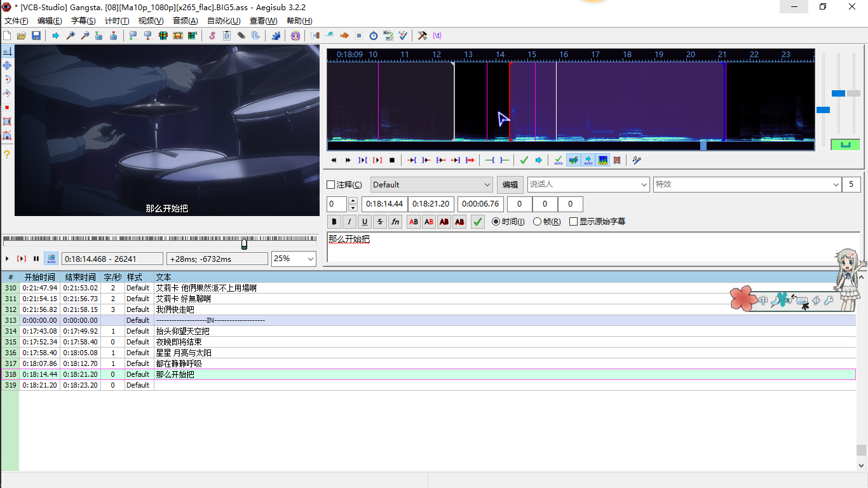Image resolution: width=868 pixels, height=488 pixels.
Task: Open the 字幕 Subtitle menu
Action: [83, 21]
